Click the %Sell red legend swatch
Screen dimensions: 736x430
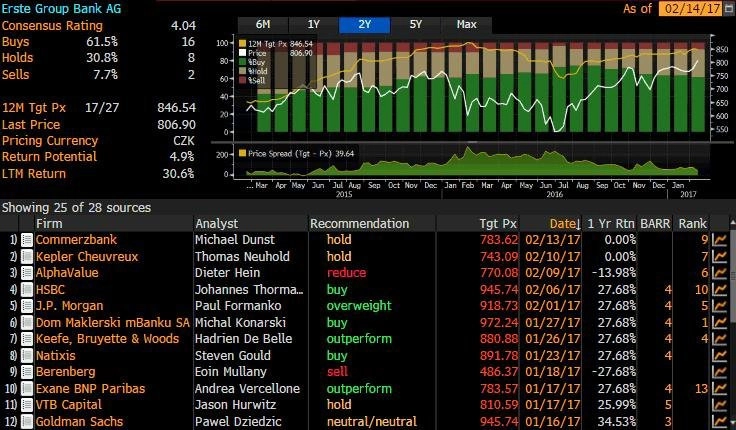[243, 80]
